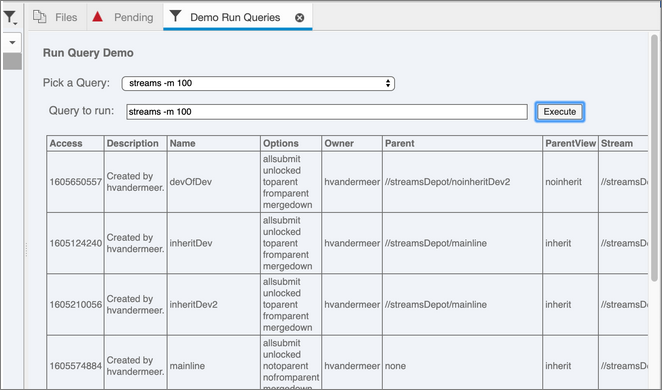Click the Files tab documents icon

(x=40, y=17)
